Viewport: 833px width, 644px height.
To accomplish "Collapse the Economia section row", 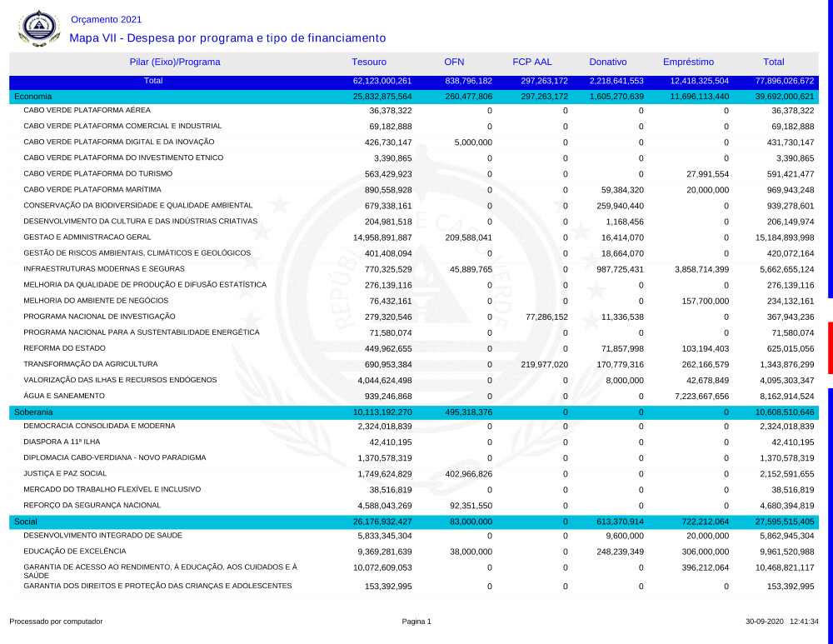I will coord(33,97).
